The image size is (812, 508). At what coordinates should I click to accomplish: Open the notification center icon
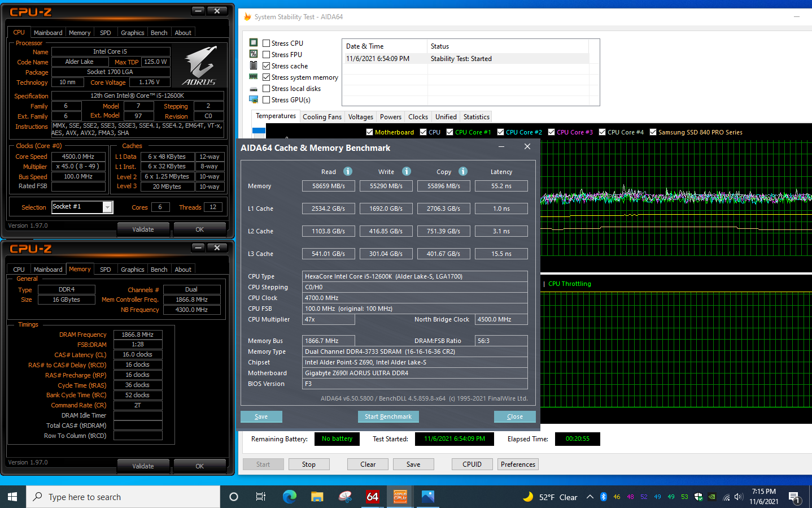[x=794, y=497]
